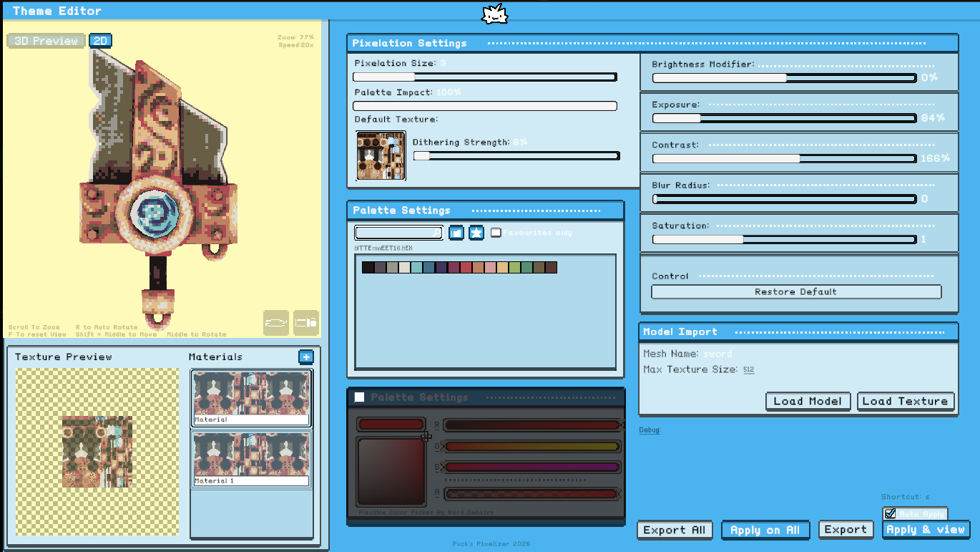Click the "Zoom: 77%" readout

coord(295,37)
